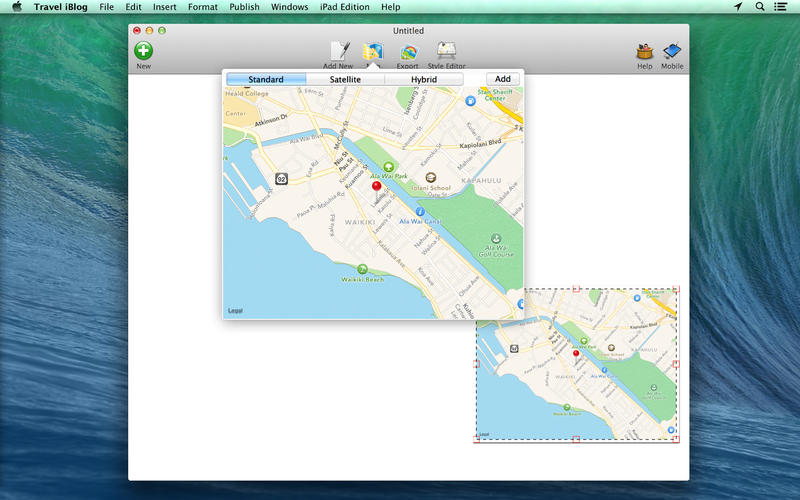This screenshot has height=500, width=800.
Task: Switch to Satellite map view
Action: click(345, 79)
